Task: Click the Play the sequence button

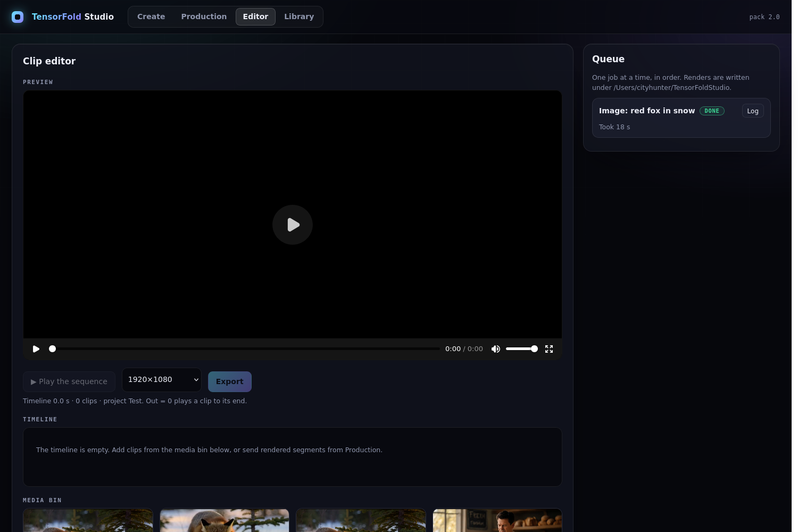Action: click(69, 381)
